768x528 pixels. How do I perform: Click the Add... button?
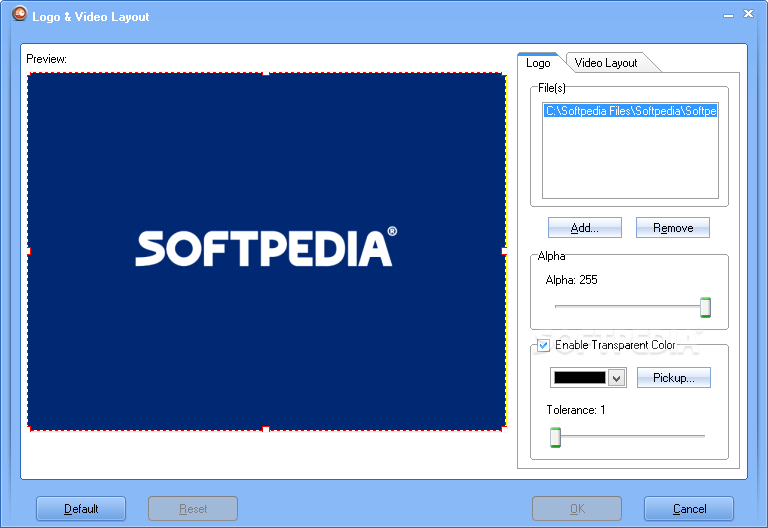584,228
